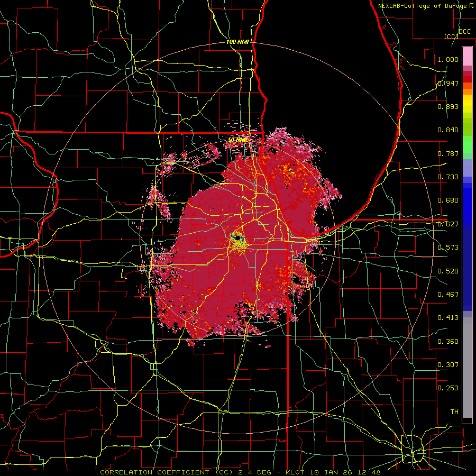Select the 0.893 scale value
The image size is (476, 476).
pos(448,106)
